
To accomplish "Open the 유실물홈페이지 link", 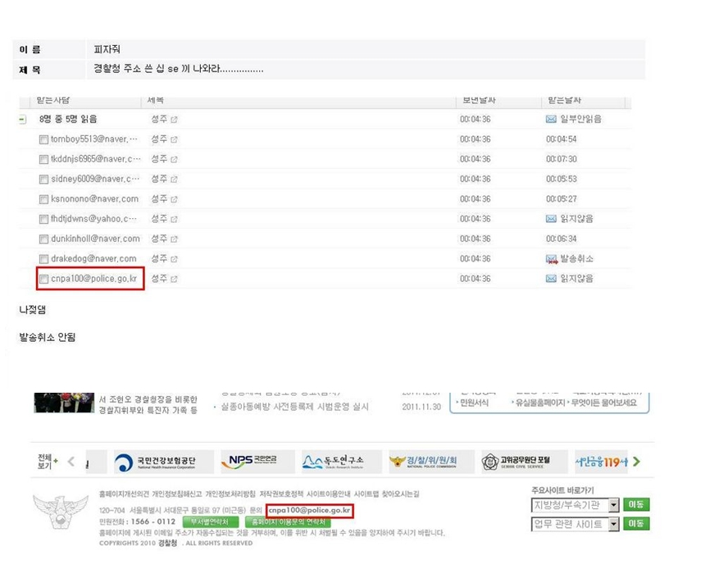I will 540,403.
